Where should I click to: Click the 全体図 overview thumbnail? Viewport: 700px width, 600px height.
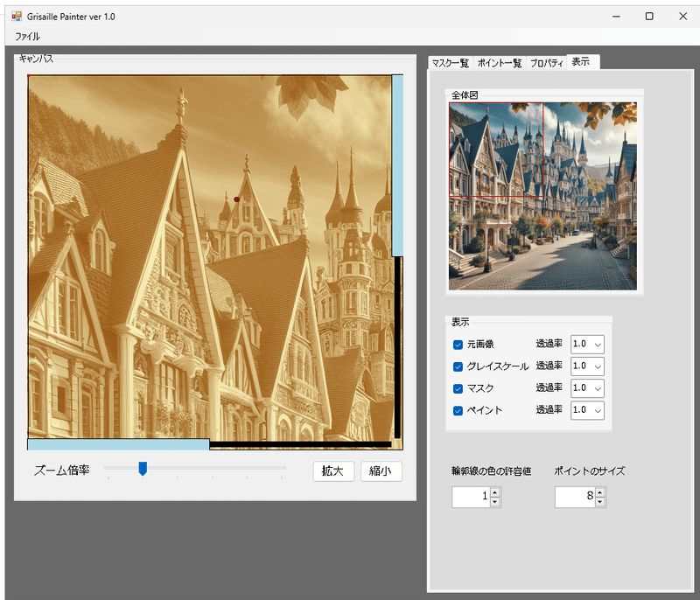542,196
